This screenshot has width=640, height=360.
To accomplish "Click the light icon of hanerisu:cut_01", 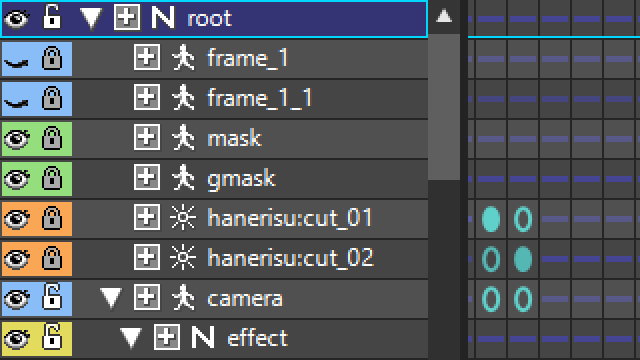I will coord(183,218).
